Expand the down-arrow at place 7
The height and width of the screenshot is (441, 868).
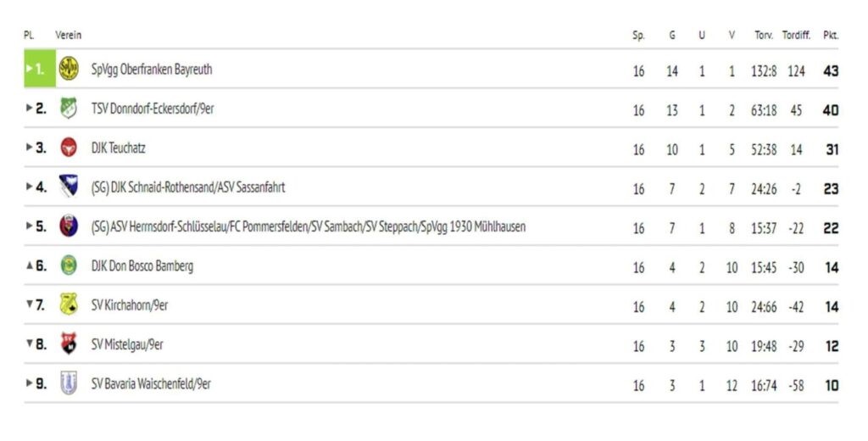pos(30,304)
